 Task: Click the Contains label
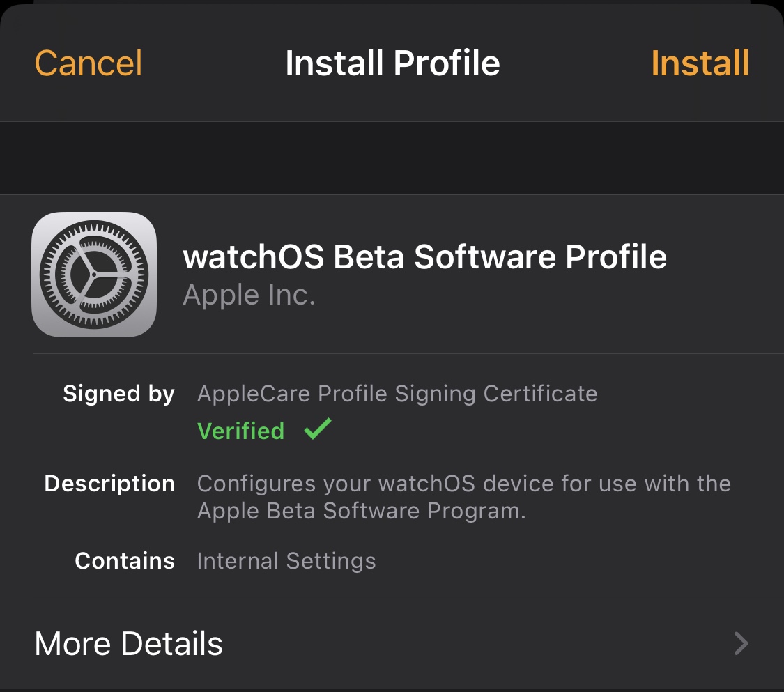125,561
